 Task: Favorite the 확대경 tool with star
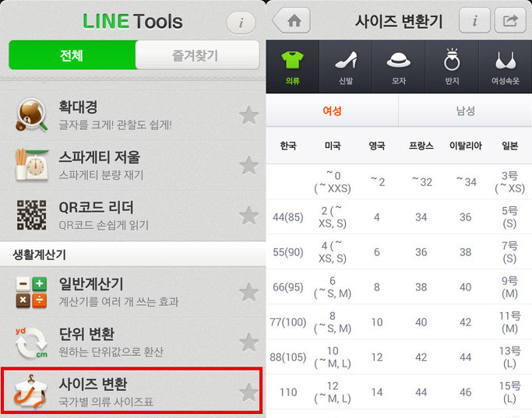click(x=248, y=116)
